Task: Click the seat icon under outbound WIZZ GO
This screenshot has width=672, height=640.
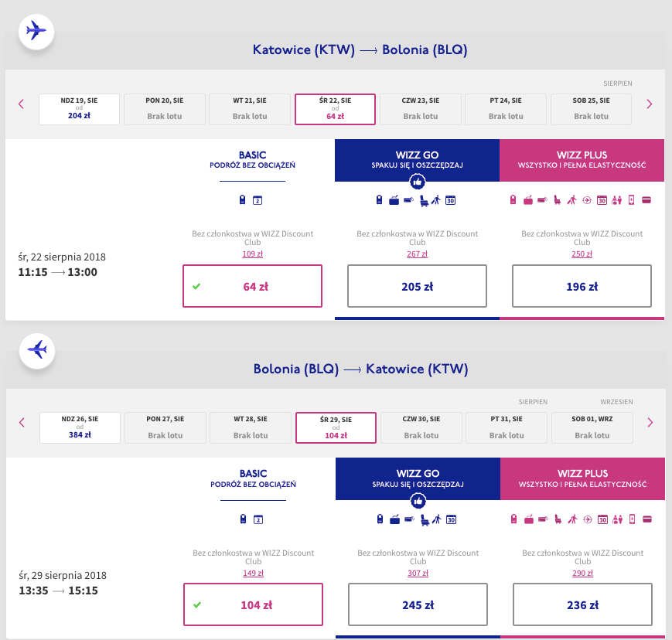Action: click(x=424, y=200)
